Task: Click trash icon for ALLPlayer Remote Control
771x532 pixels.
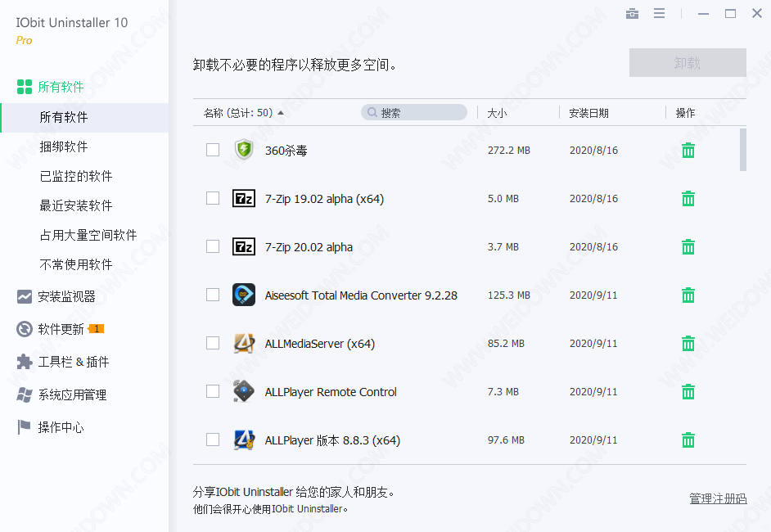Action: coord(688,392)
